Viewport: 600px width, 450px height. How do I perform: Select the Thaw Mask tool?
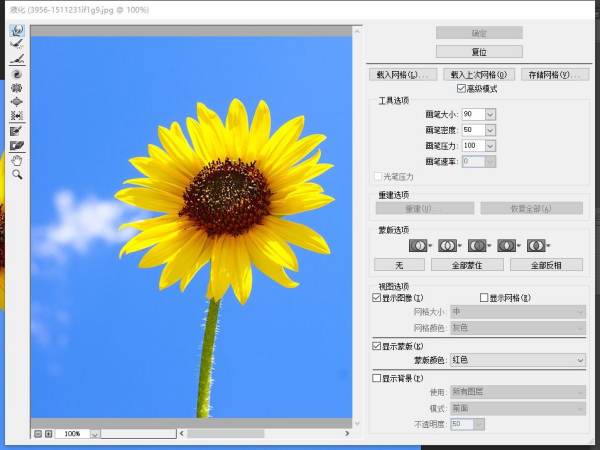click(16, 145)
